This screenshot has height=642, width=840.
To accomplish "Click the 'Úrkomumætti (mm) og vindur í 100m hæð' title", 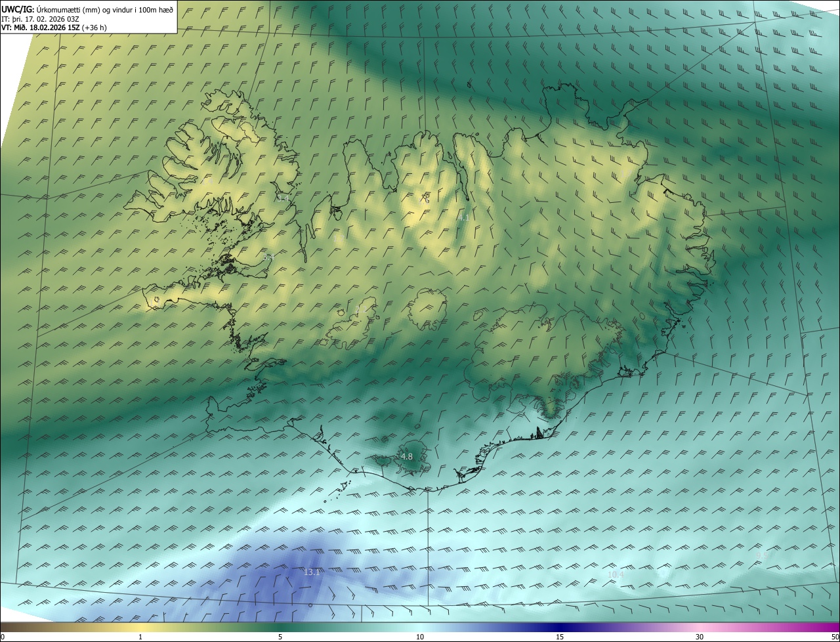I will tap(105, 9).
